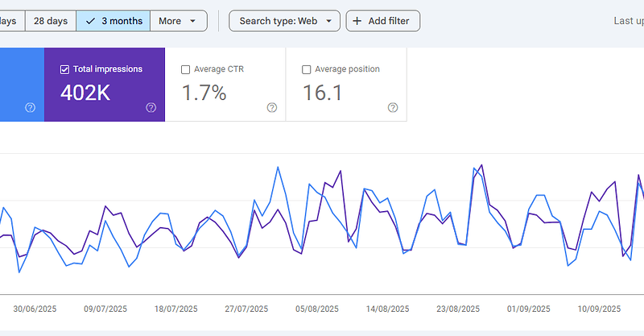This screenshot has height=336, width=644.
Task: Uncheck the Total impressions checkbox
Action: click(65, 69)
